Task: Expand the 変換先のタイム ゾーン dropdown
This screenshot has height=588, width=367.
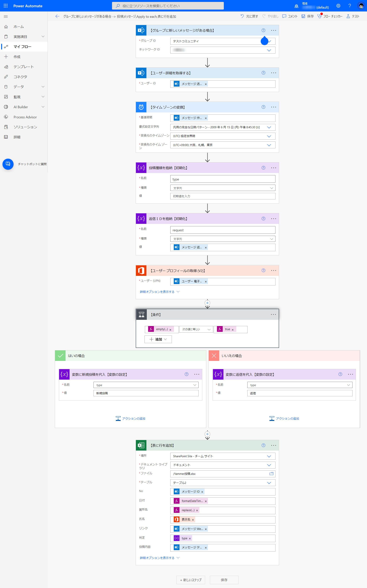Action: pos(269,145)
